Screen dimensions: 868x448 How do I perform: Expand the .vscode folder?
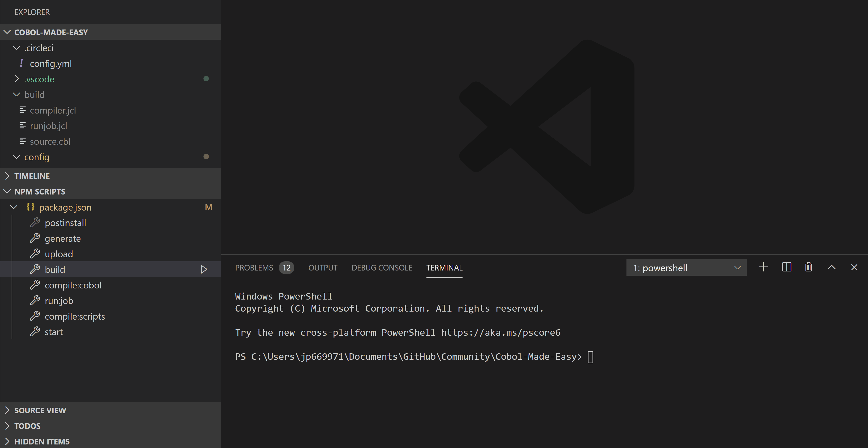tap(17, 79)
